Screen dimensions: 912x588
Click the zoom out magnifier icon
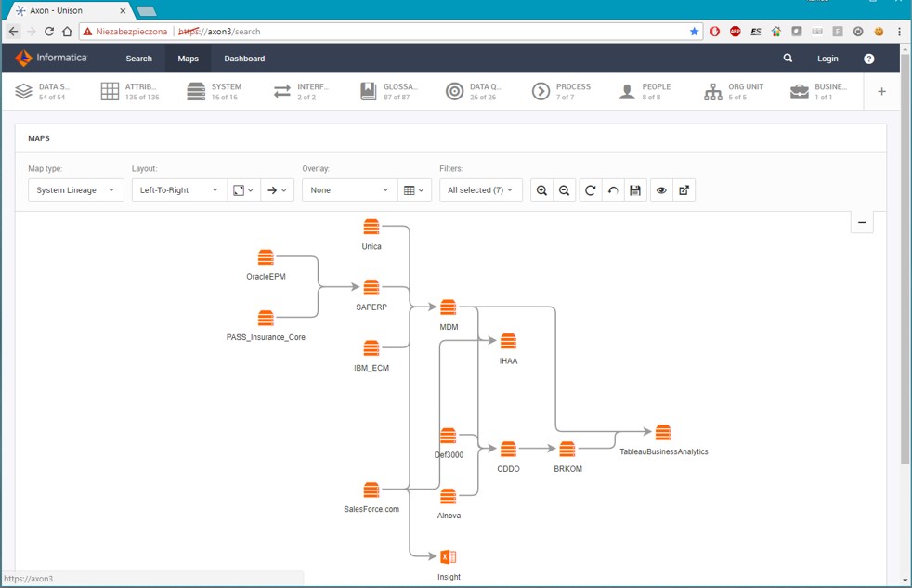tap(565, 190)
